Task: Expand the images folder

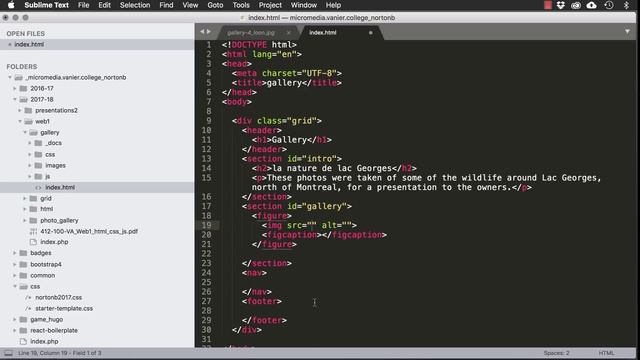Action: pos(30,165)
